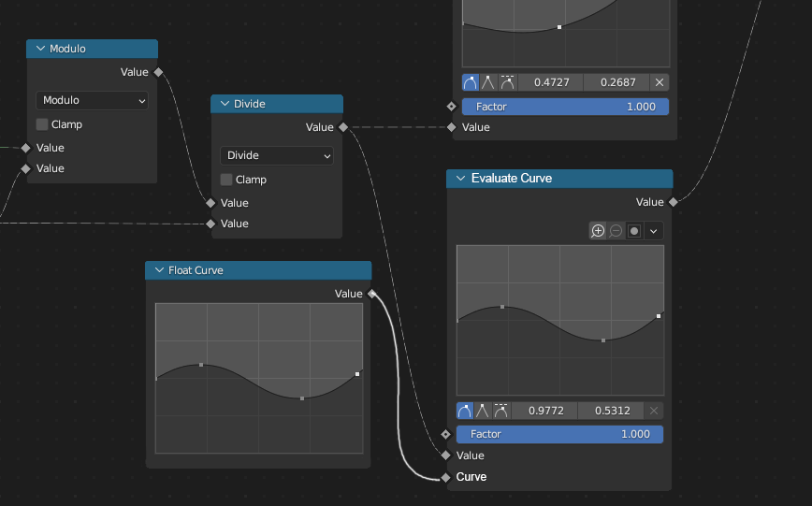Viewport: 812px width, 506px height.
Task: Open the Divide operation dropdown
Action: click(277, 155)
